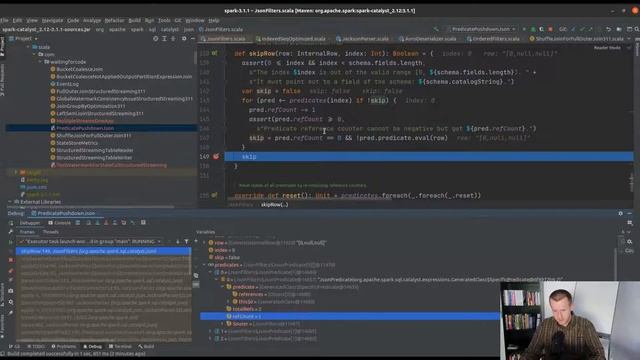
Task: Click the project tree vertical scrollbar
Action: (195, 57)
